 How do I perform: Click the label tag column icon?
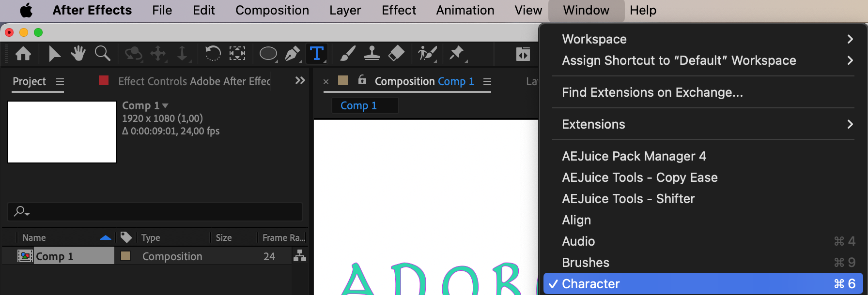126,237
